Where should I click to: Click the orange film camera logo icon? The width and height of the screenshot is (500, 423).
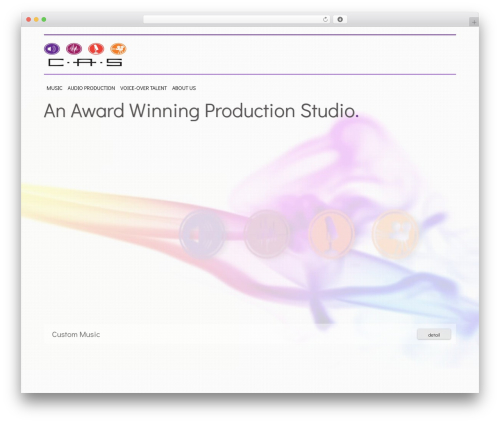[x=118, y=49]
